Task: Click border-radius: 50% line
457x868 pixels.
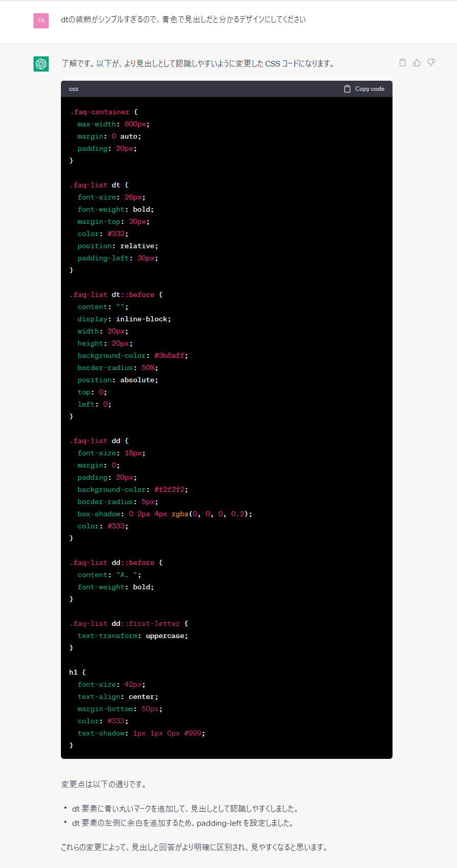Action: [x=118, y=368]
